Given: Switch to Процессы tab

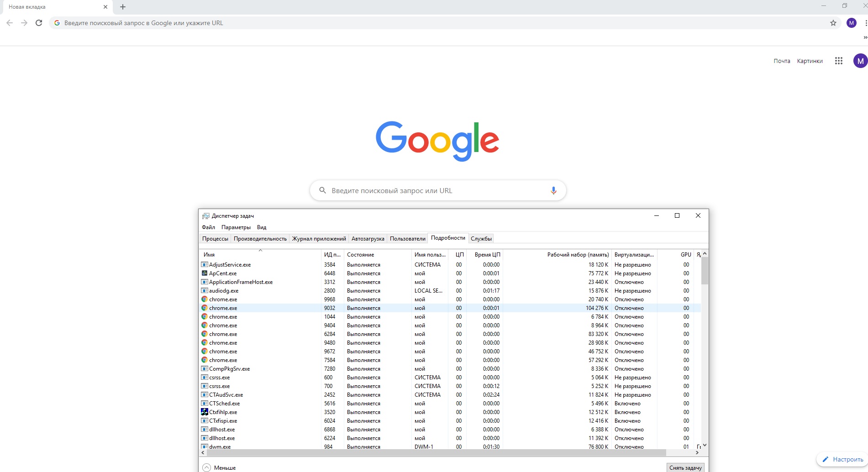Looking at the screenshot, I should point(215,239).
